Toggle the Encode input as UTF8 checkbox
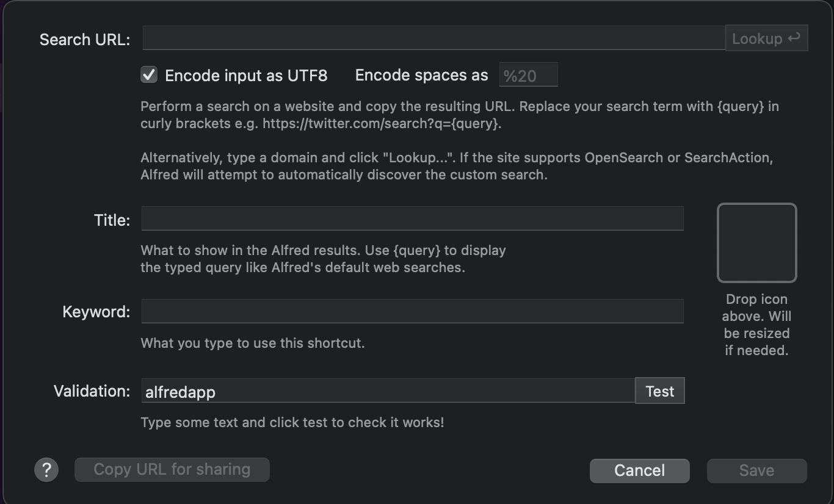 click(148, 75)
